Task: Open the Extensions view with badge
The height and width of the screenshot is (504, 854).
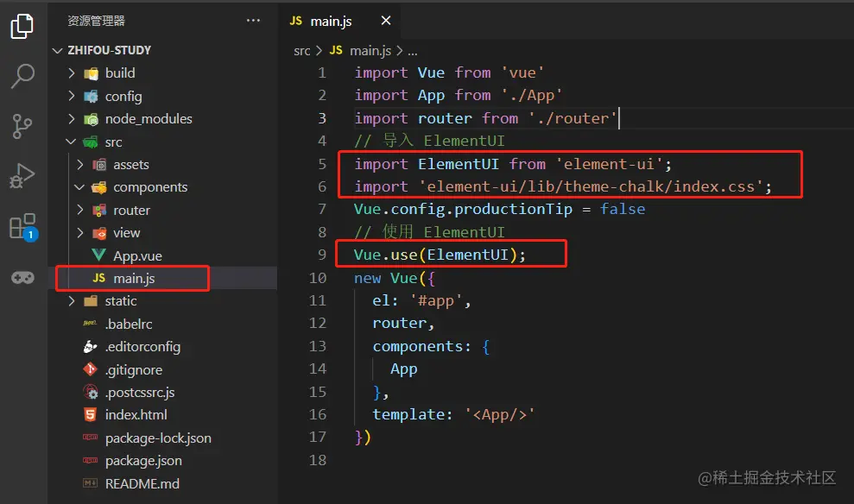Action: [x=23, y=226]
